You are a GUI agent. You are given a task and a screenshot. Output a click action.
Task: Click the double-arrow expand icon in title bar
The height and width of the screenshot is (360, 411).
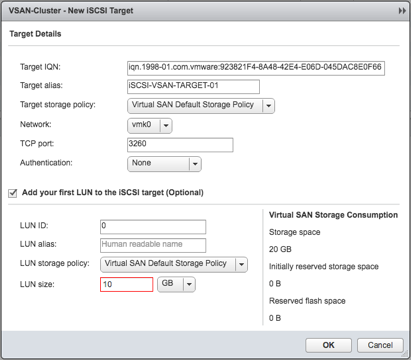click(402, 11)
